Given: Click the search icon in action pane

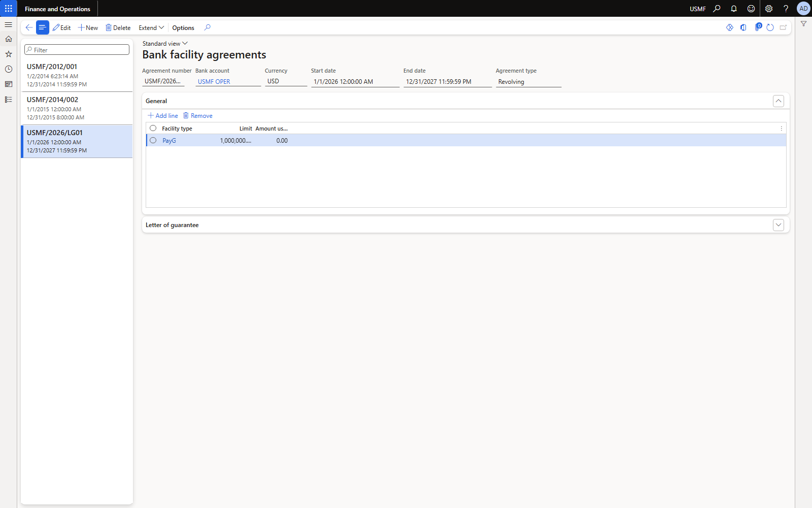Looking at the screenshot, I should [x=207, y=27].
